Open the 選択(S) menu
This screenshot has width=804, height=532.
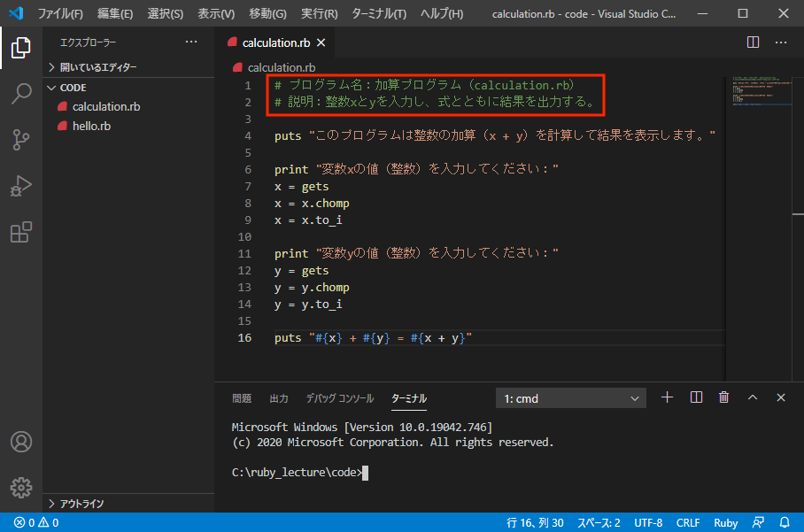165,14
